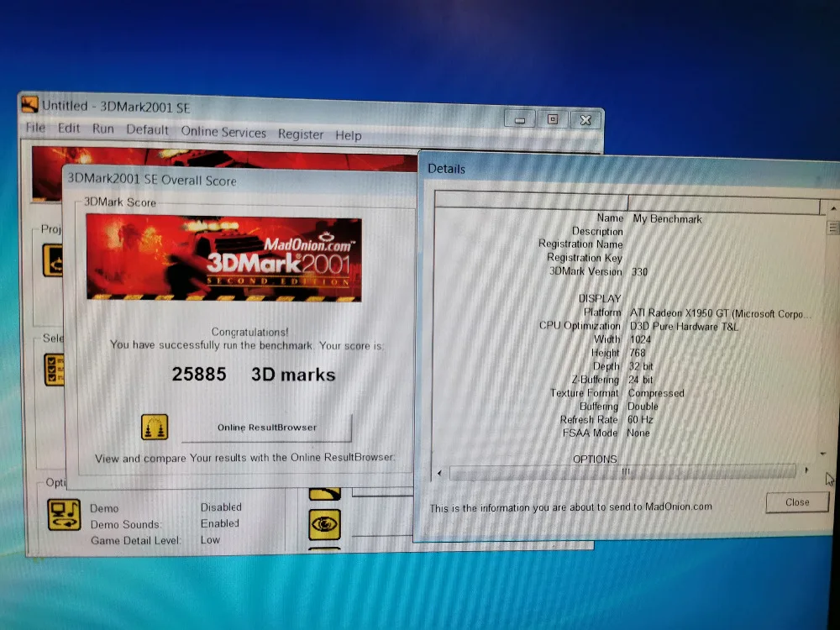Open the Edit menu
Image resolution: width=840 pixels, height=630 pixels.
[x=69, y=128]
